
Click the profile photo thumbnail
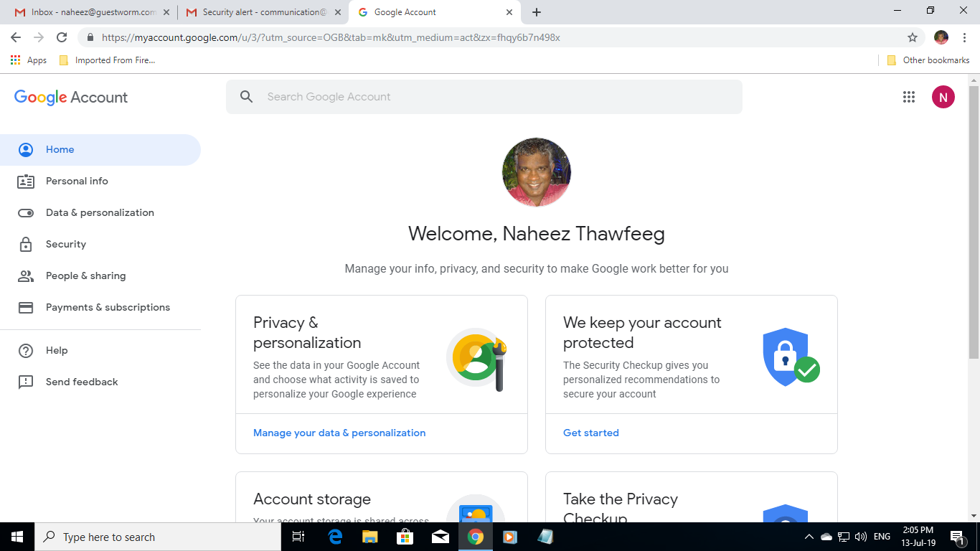[537, 172]
